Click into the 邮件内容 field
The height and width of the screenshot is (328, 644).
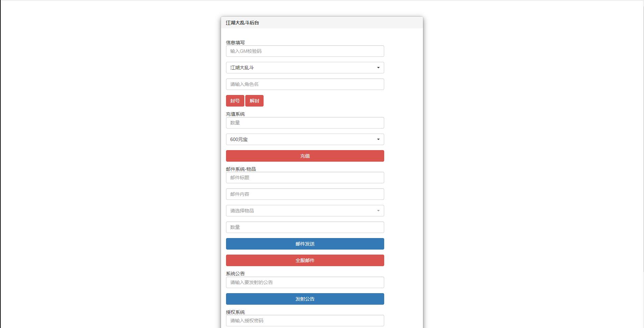pyautogui.click(x=305, y=194)
